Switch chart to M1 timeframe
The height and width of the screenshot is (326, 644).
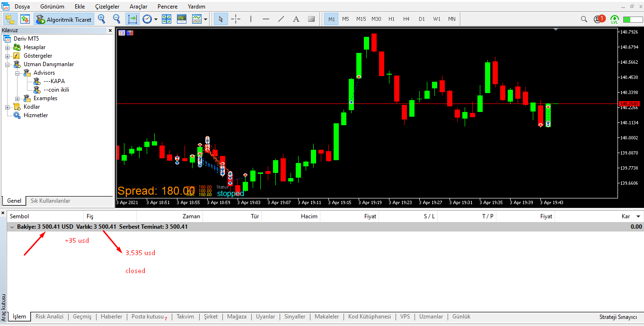coord(331,19)
